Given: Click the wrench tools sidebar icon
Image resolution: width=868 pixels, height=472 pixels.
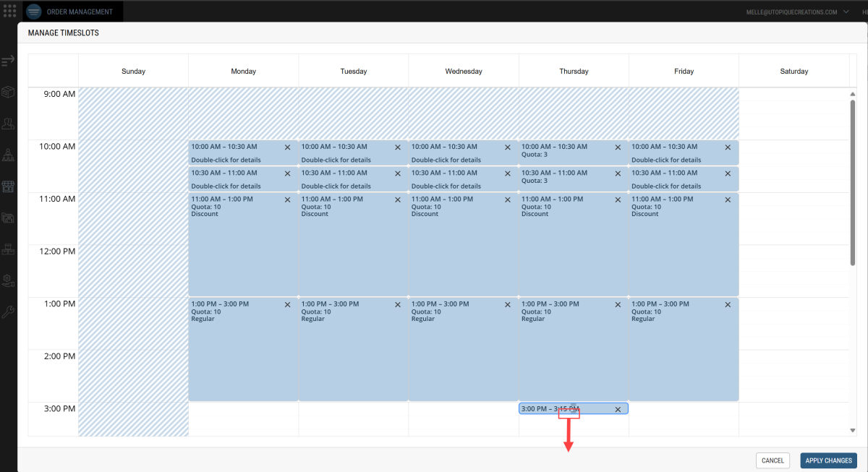Looking at the screenshot, I should coord(8,312).
